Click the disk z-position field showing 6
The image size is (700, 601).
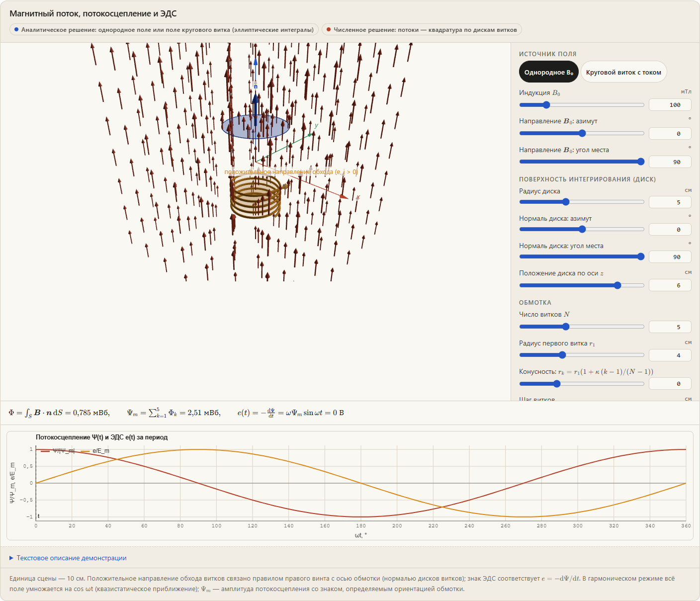point(670,285)
